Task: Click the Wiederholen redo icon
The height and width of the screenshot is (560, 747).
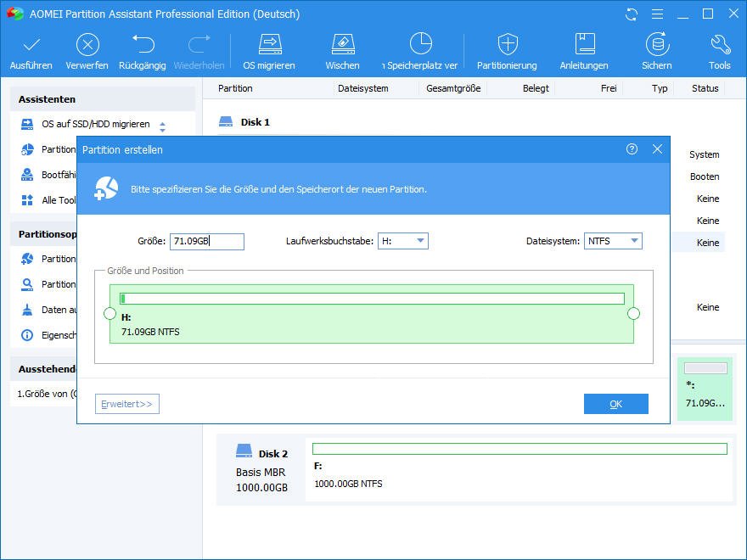Action: tap(199, 44)
